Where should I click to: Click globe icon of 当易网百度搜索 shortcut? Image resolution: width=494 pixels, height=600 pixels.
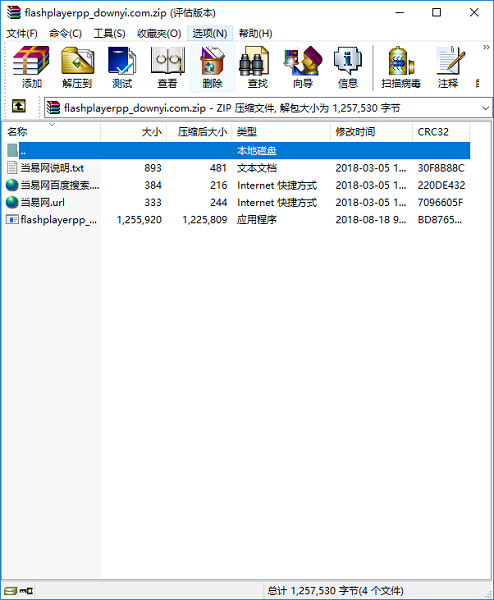(x=12, y=185)
